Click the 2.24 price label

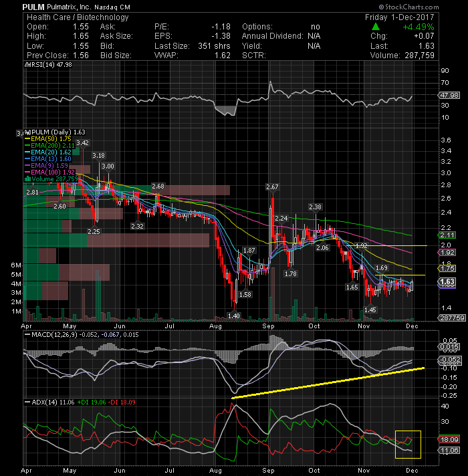[281, 218]
